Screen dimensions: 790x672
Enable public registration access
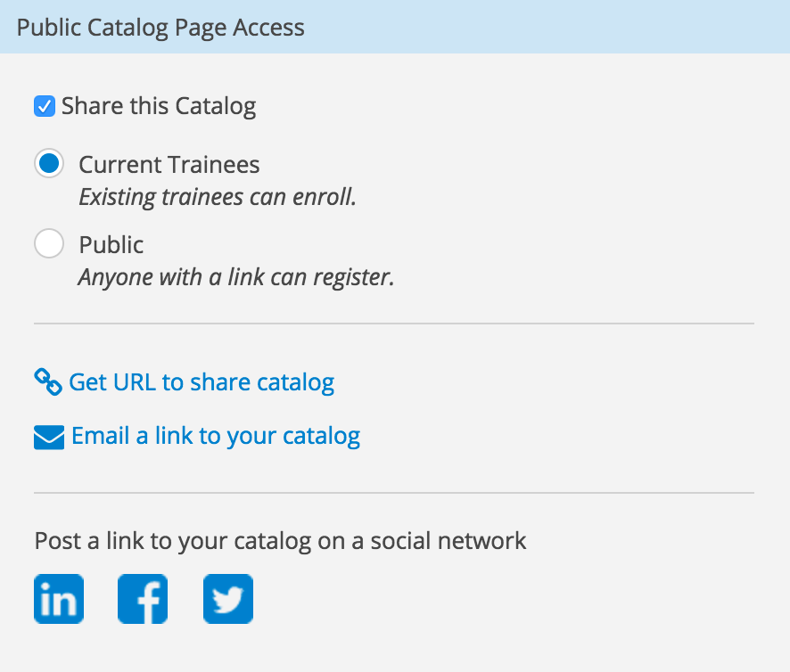pos(49,242)
